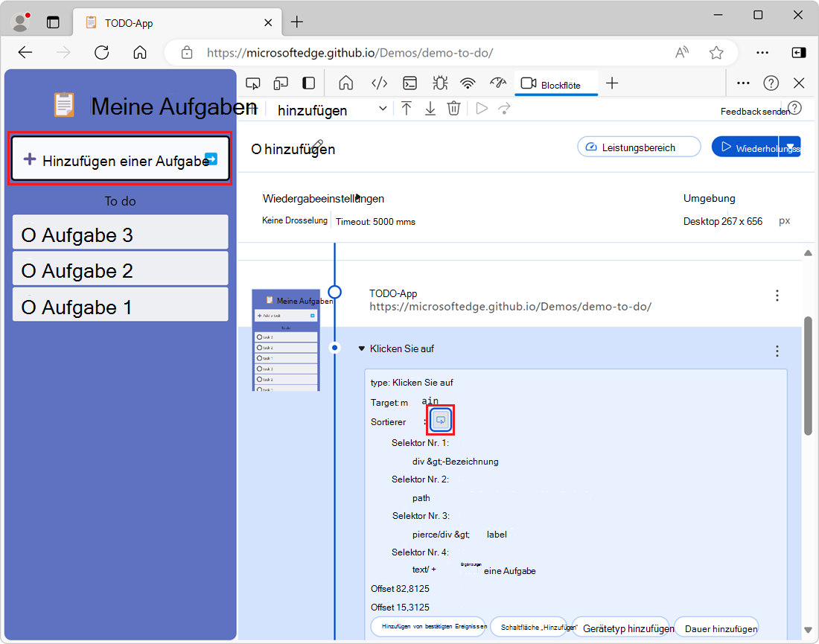The image size is (819, 644).
Task: Open the Elements tool code icon
Action: (x=379, y=83)
